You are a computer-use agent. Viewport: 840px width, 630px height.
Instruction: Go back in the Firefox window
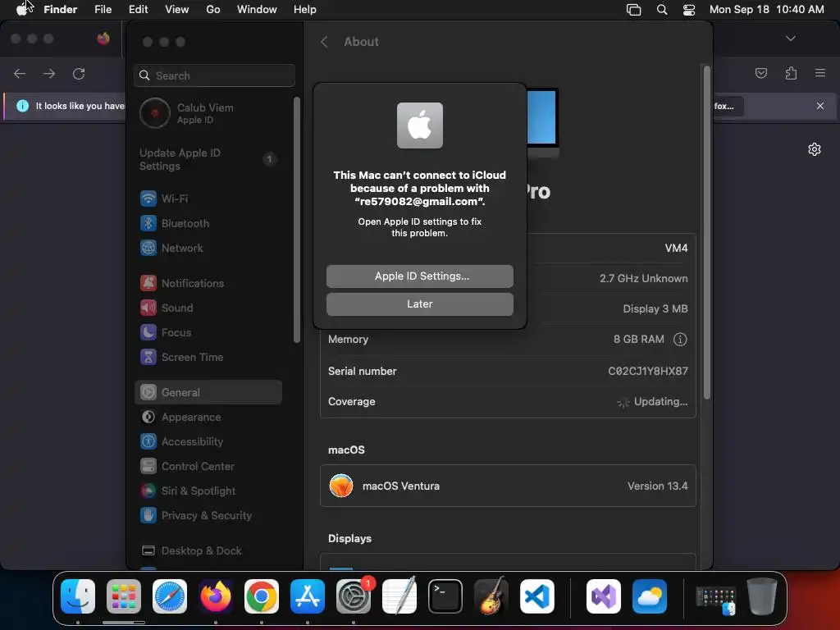20,73
